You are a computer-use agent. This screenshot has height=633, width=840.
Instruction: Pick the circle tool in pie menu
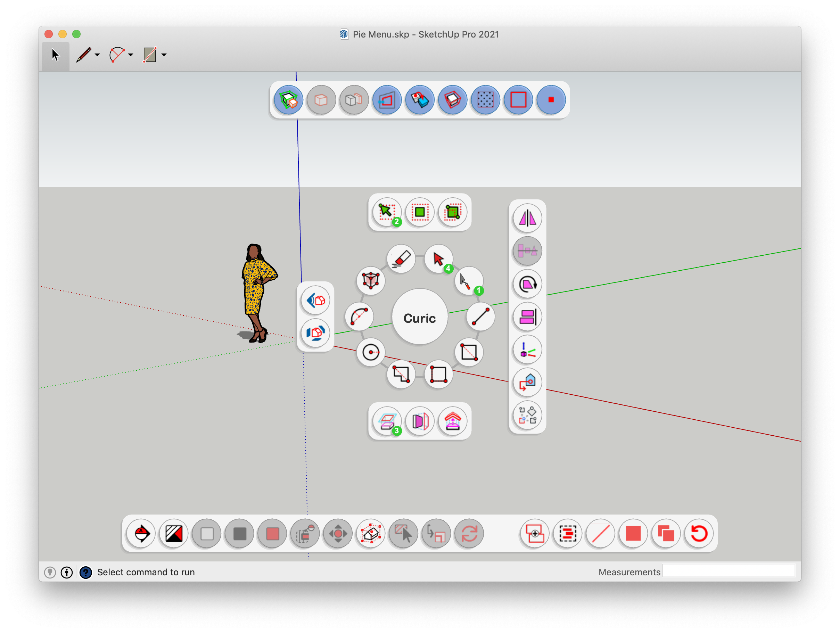(371, 352)
